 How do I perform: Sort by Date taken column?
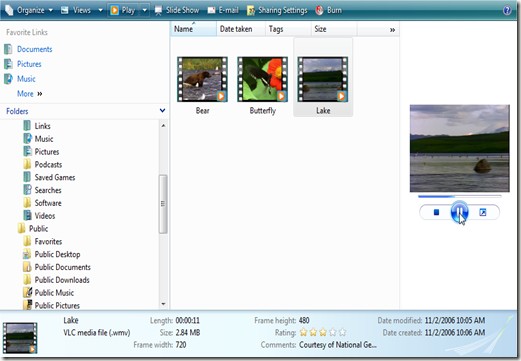coord(241,29)
